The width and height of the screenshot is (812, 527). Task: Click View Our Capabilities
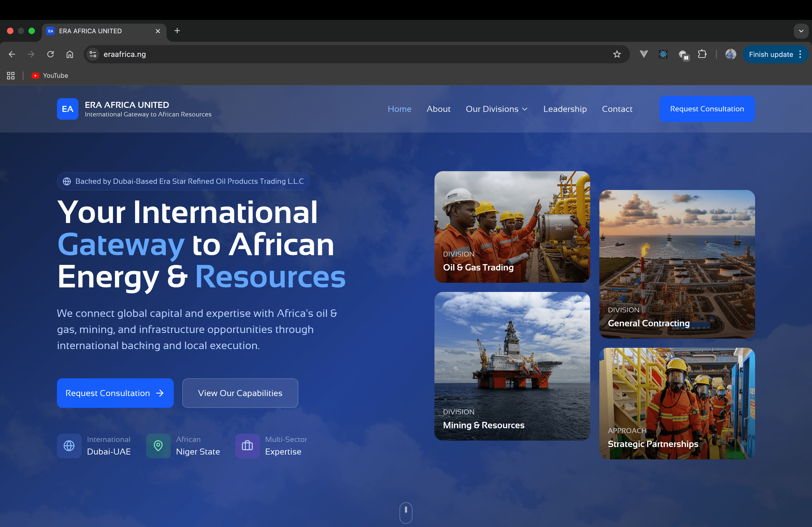coord(240,393)
